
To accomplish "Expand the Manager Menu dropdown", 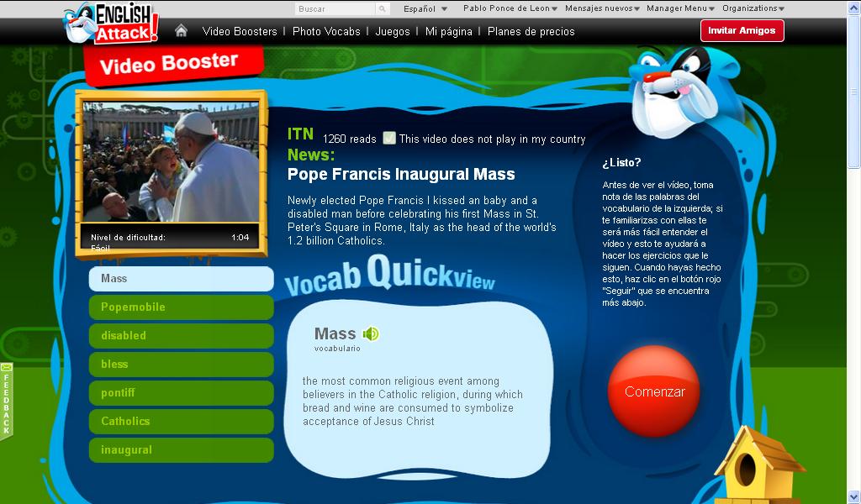I will pos(680,8).
